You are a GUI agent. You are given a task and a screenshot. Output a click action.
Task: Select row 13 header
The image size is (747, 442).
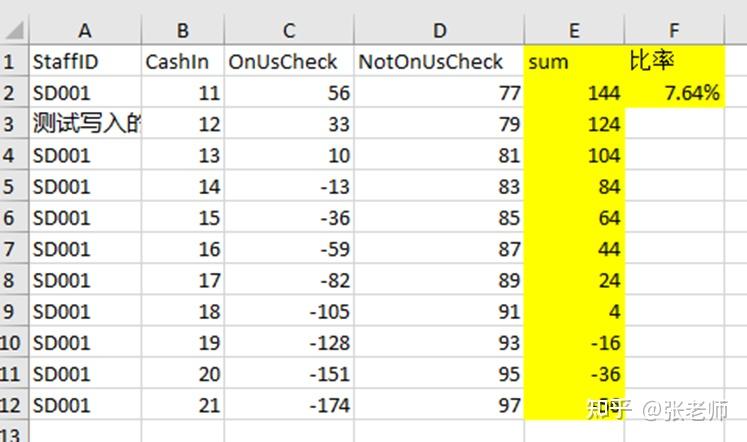tap(12, 432)
